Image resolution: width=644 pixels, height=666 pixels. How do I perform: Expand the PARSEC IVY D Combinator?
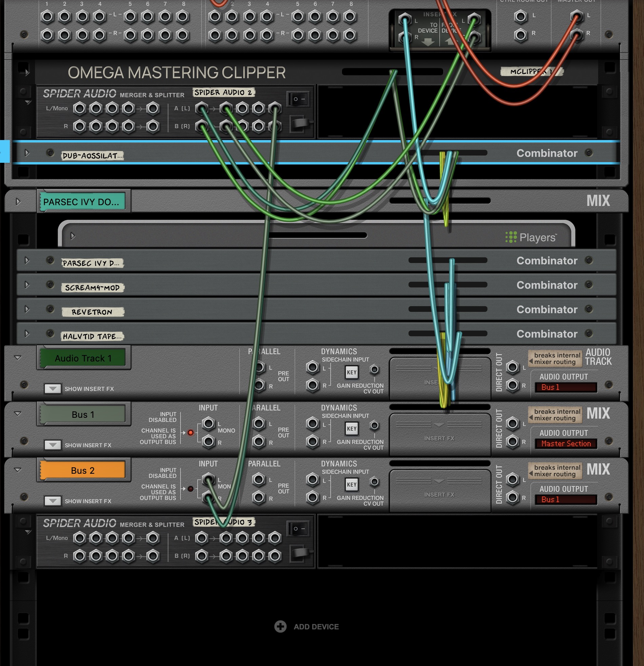[27, 260]
